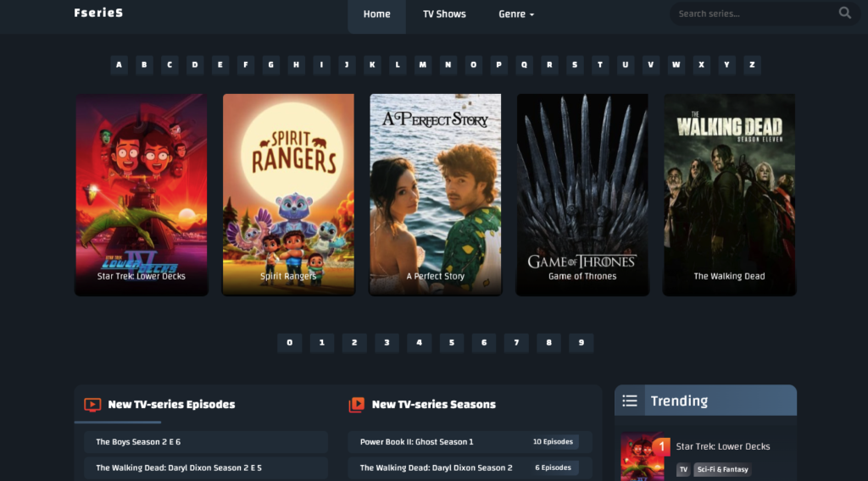Open Power Book II: Ghost Season 1
The image size is (868, 481).
[417, 442]
